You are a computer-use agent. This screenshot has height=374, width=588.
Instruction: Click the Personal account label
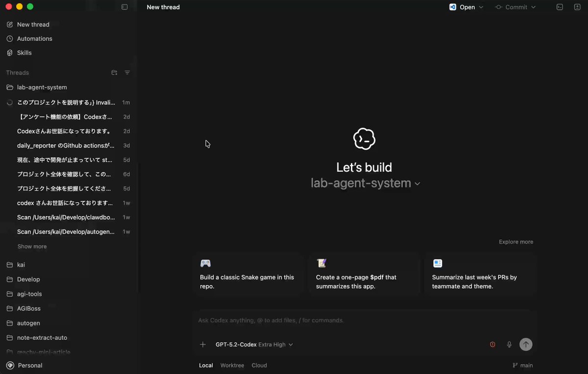point(30,365)
